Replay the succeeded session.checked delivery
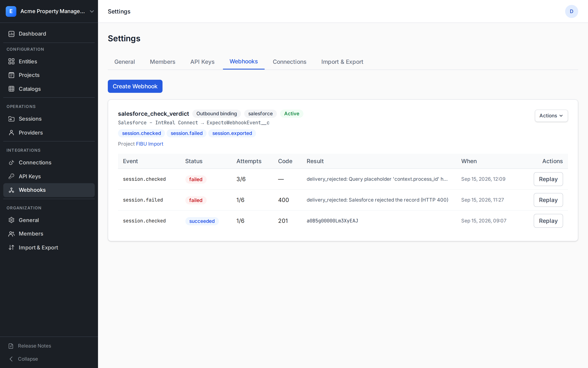588x368 pixels. coord(548,221)
